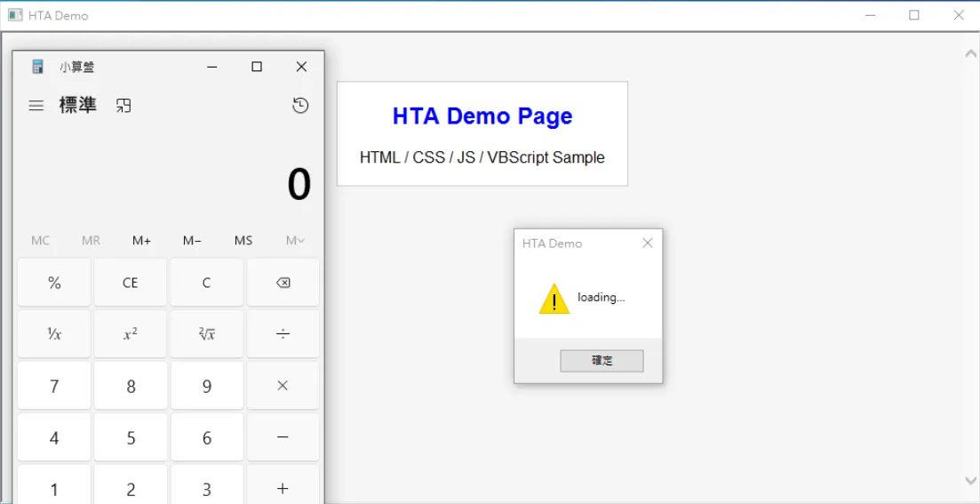Click the MC memory clear button
Viewport: 980px width, 504px height.
(x=41, y=241)
